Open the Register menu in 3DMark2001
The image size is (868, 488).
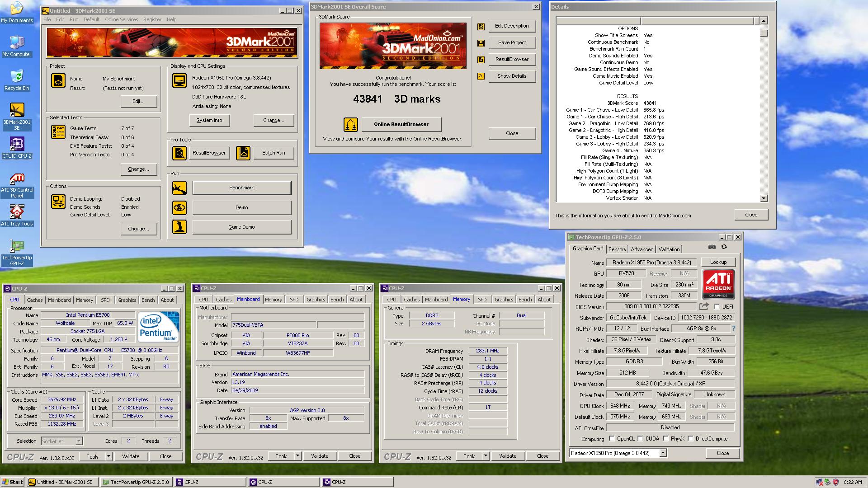(x=152, y=19)
